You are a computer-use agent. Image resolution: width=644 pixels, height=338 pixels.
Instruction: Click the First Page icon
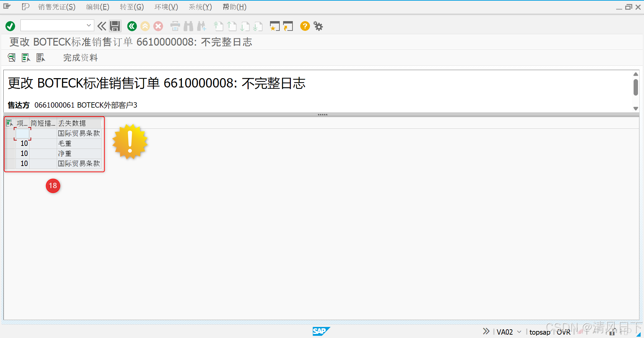click(x=218, y=26)
